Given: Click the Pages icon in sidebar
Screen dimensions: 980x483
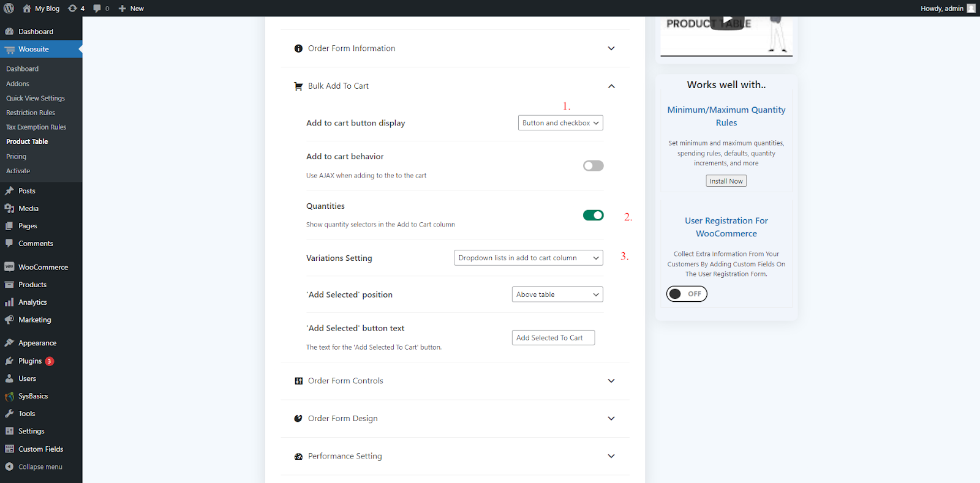Looking at the screenshot, I should (9, 226).
